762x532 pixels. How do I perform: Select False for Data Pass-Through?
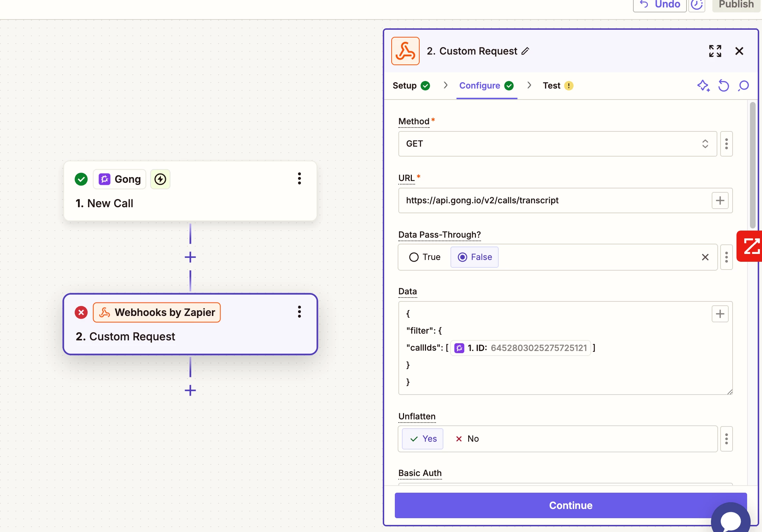(x=475, y=257)
